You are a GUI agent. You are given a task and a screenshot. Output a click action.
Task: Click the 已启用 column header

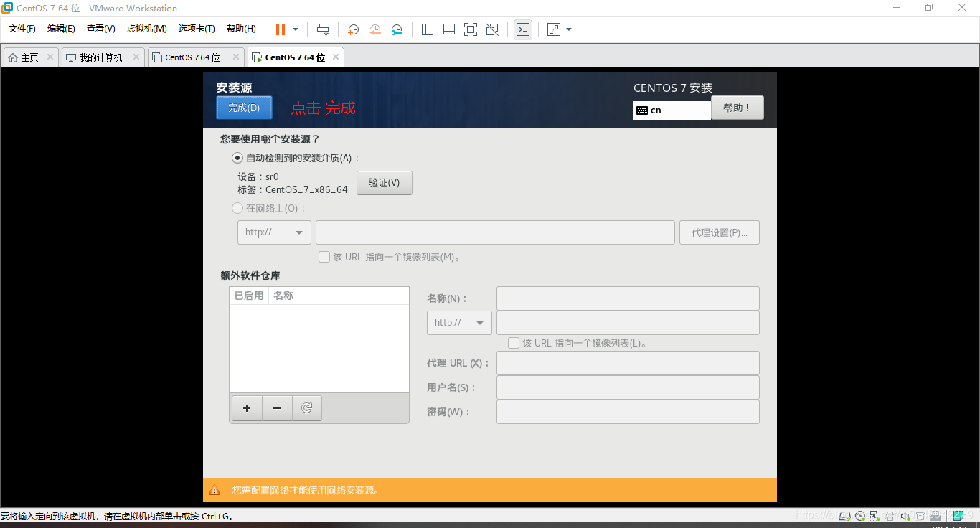click(249, 296)
